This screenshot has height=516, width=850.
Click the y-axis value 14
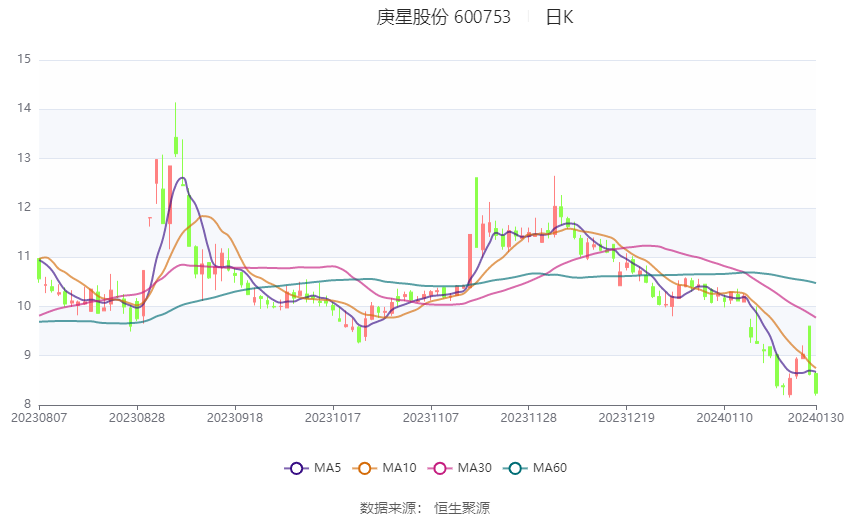pos(24,108)
